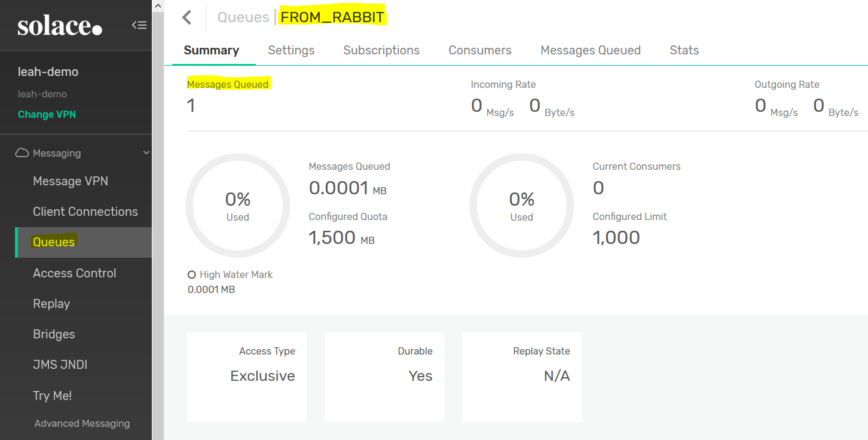Image resolution: width=868 pixels, height=440 pixels.
Task: Select Replay from the sidebar
Action: [x=51, y=304]
